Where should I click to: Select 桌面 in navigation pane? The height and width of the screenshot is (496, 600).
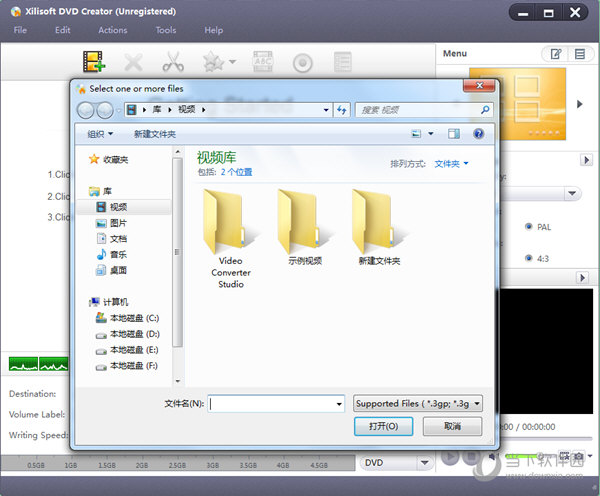click(x=111, y=271)
